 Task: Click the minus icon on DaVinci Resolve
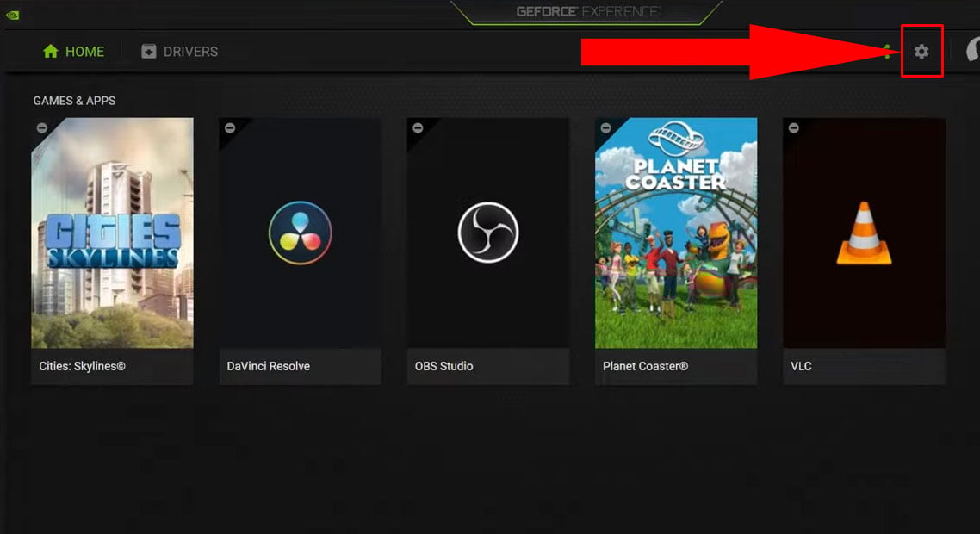(x=230, y=128)
